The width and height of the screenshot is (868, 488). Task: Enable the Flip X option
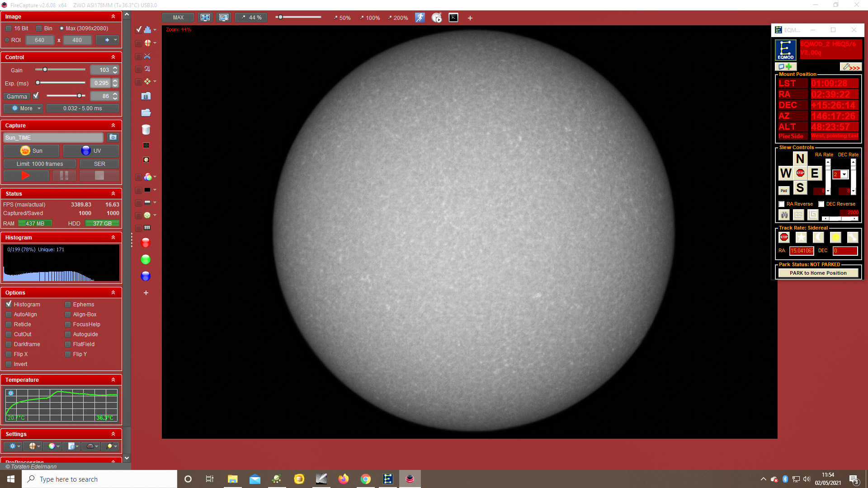click(9, 354)
